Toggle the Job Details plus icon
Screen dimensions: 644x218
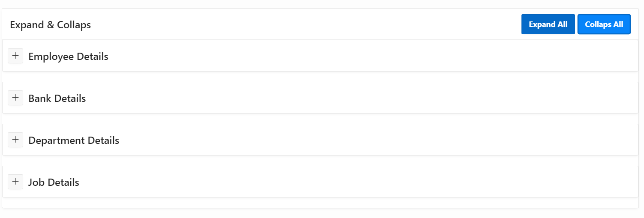15,182
